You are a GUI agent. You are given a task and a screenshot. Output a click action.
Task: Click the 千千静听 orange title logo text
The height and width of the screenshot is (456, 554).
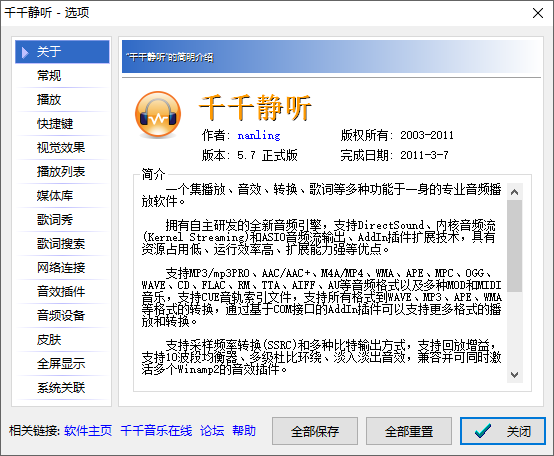coord(255,107)
